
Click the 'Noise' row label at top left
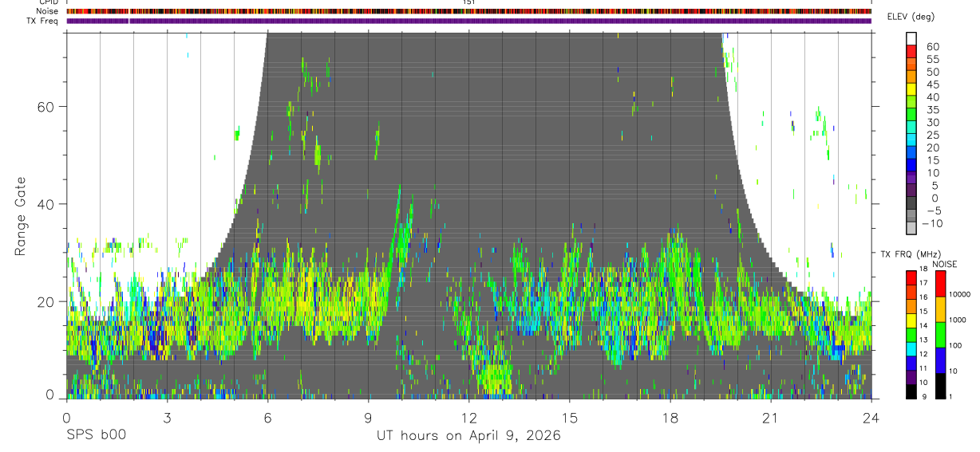[x=48, y=11]
